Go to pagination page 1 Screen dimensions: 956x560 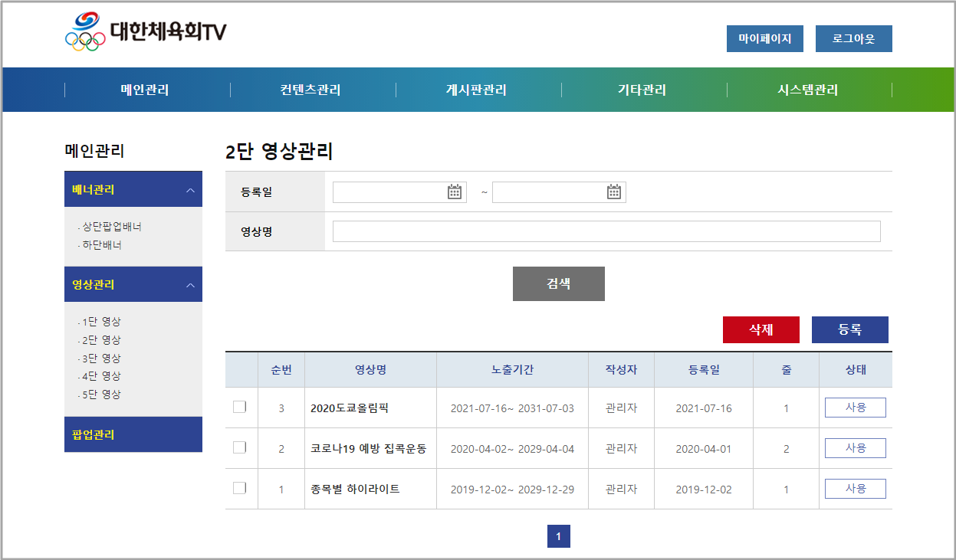pyautogui.click(x=559, y=536)
